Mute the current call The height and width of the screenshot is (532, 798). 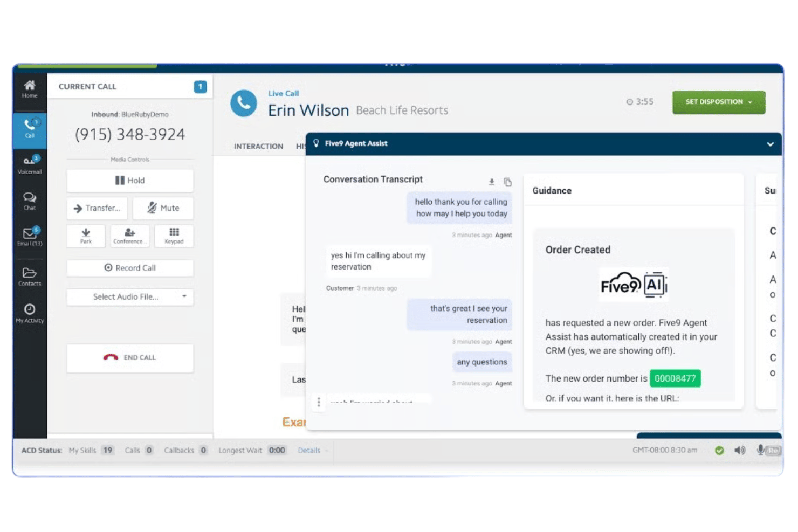(163, 208)
